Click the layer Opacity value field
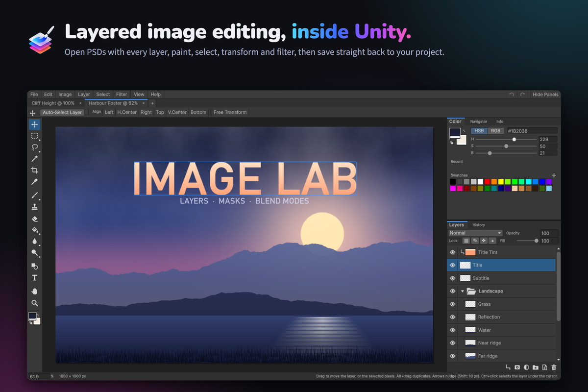This screenshot has width=588, height=392. [x=549, y=233]
